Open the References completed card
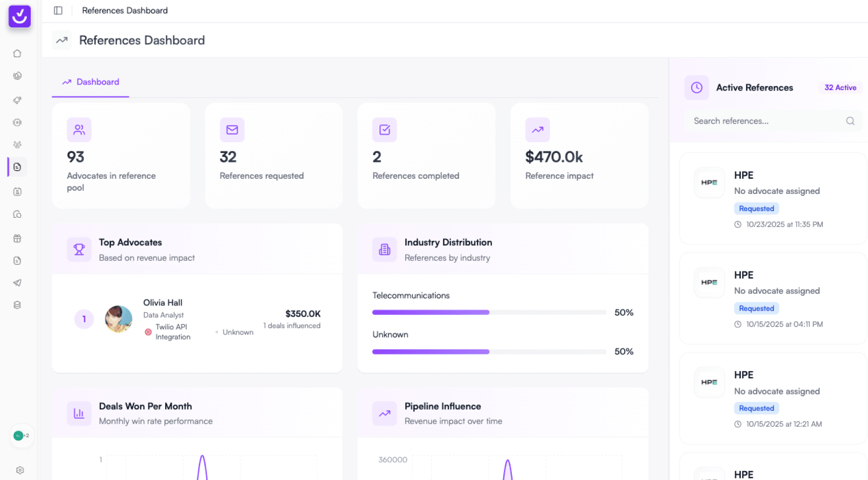Screen dimensions: 868x480 (x=426, y=156)
